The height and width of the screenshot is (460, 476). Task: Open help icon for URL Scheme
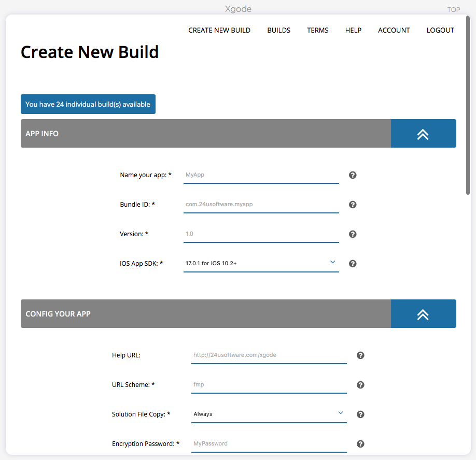(360, 385)
